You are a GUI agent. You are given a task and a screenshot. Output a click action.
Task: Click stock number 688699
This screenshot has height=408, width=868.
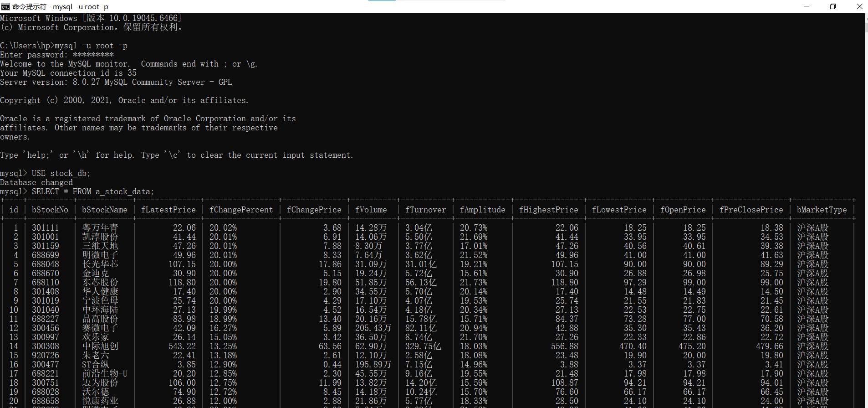[46, 255]
